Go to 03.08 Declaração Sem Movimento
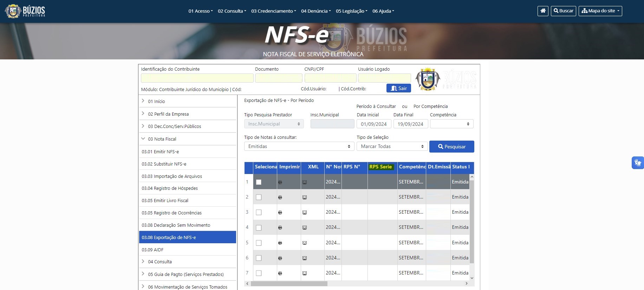This screenshot has width=644, height=290. [x=188, y=225]
